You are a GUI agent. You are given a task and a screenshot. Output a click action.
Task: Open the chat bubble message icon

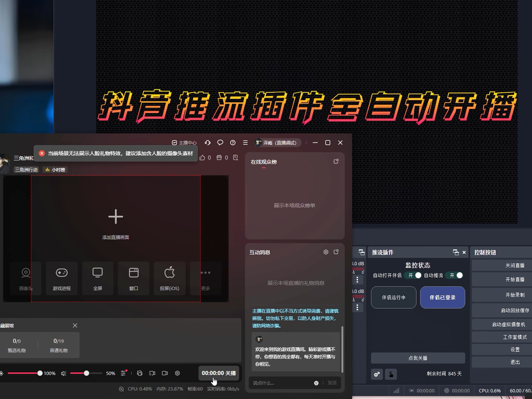click(x=220, y=143)
